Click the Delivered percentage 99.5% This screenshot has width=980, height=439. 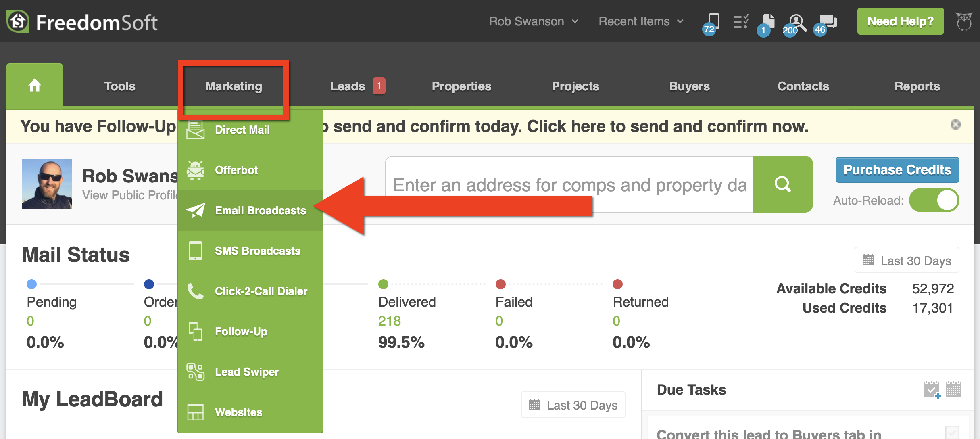401,342
